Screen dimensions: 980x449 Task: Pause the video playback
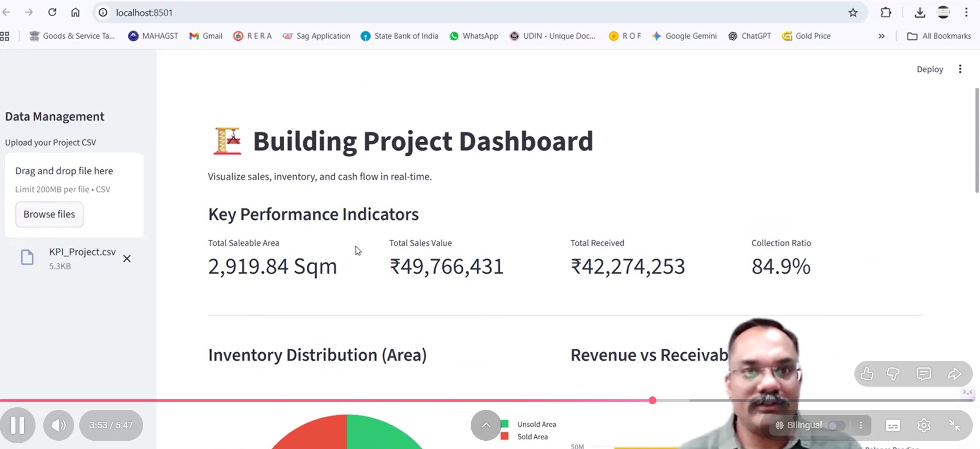[x=18, y=425]
